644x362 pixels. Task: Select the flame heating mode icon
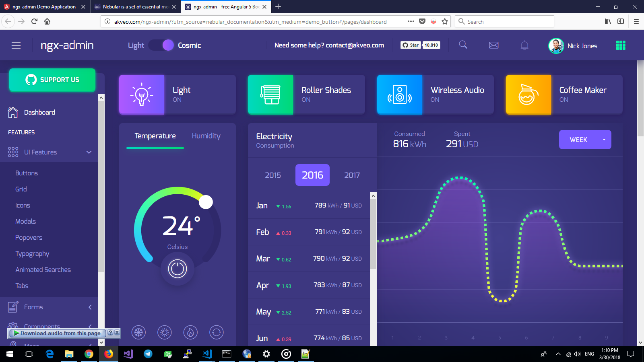190,332
